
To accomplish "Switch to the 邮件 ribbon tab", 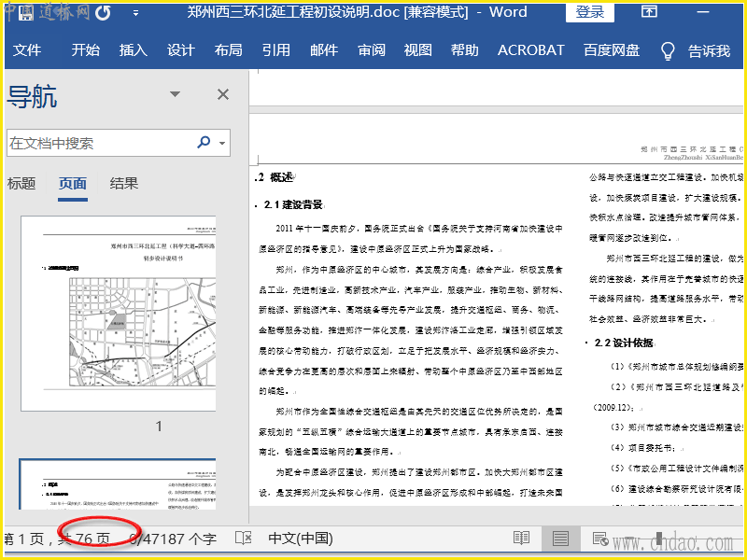I will (324, 50).
